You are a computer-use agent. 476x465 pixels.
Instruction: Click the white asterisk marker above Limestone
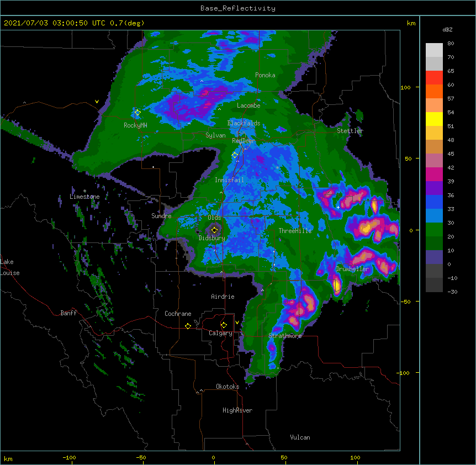tap(84, 191)
